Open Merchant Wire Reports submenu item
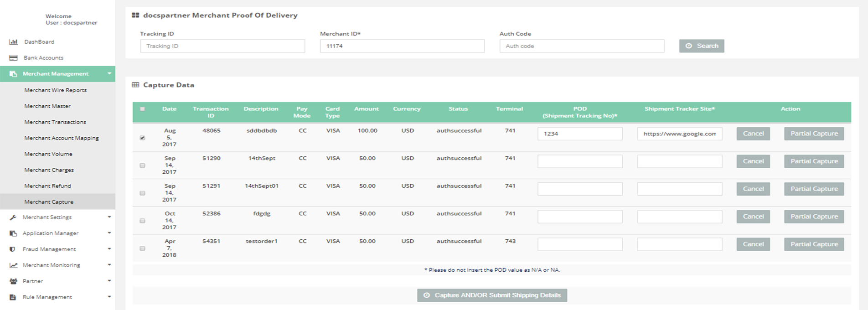 pos(55,90)
